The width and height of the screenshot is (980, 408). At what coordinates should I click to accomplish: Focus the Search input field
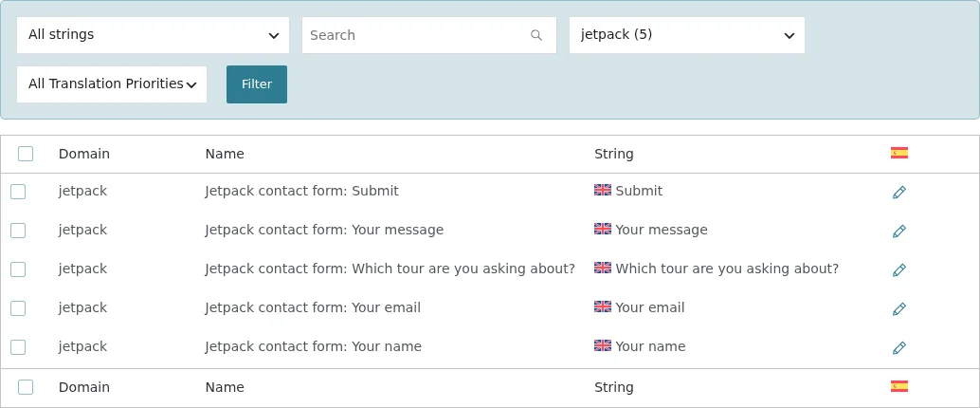pos(429,35)
